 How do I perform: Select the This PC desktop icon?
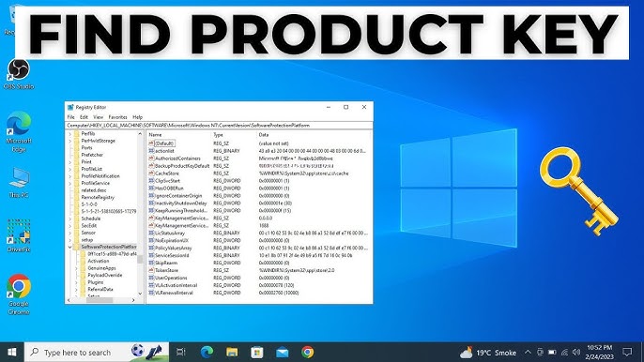[19, 182]
